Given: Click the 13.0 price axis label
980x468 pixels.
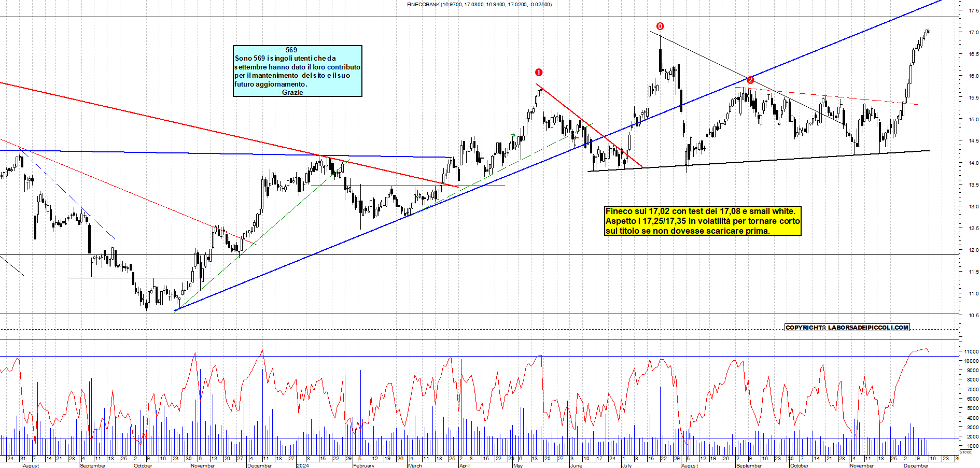Looking at the screenshot, I should pos(973,207).
